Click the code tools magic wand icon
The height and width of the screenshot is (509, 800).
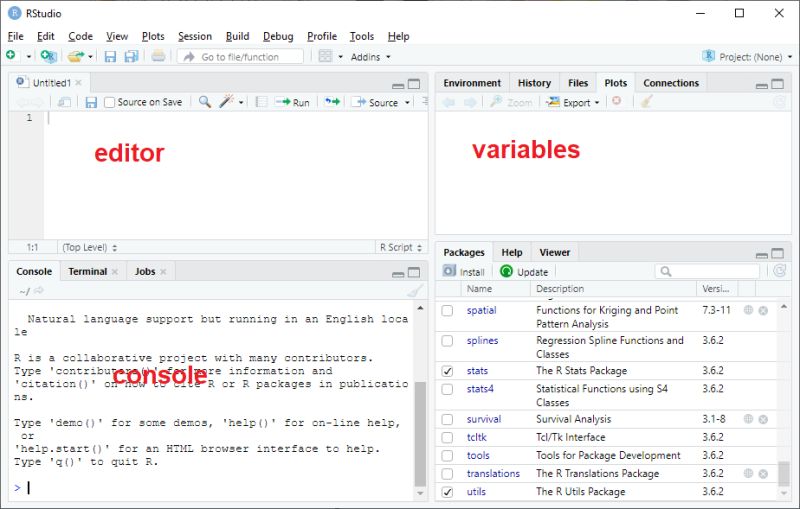226,101
